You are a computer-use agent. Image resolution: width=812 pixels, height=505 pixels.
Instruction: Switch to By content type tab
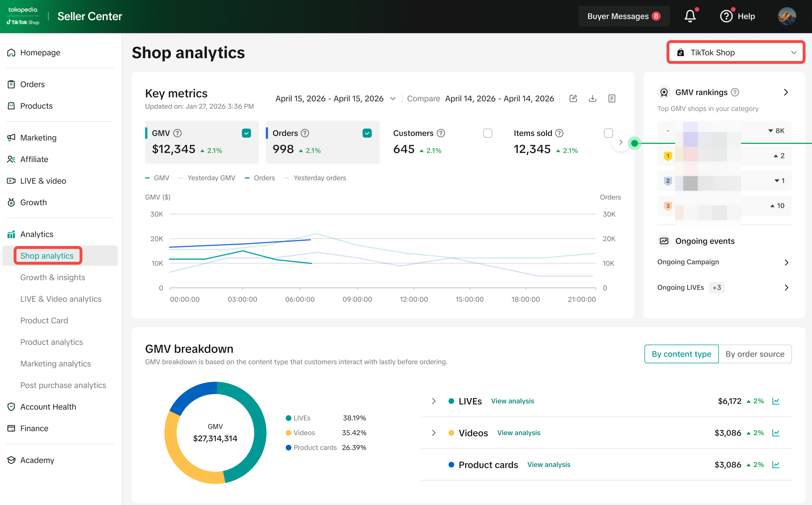(682, 354)
